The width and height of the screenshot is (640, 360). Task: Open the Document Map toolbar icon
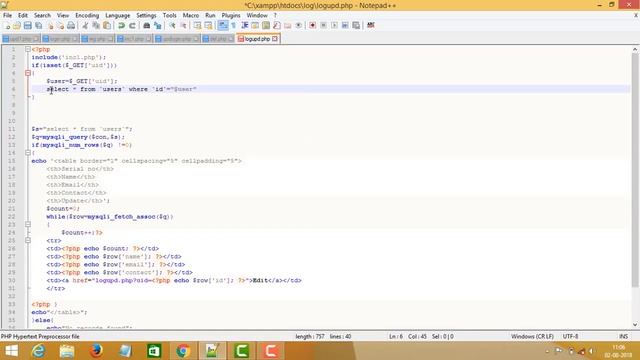click(x=266, y=25)
